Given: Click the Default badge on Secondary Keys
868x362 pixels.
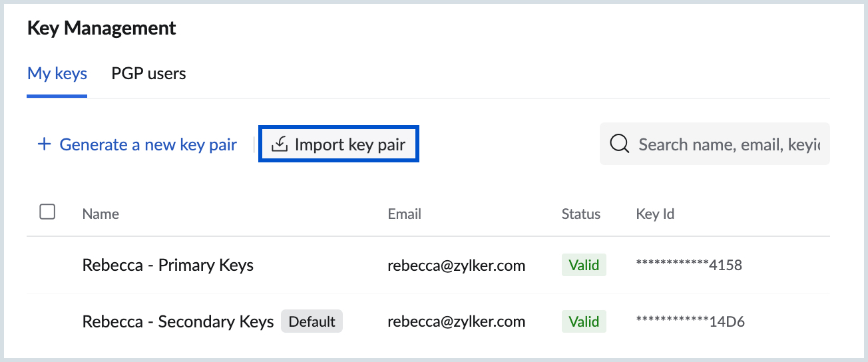Looking at the screenshot, I should pos(312,322).
